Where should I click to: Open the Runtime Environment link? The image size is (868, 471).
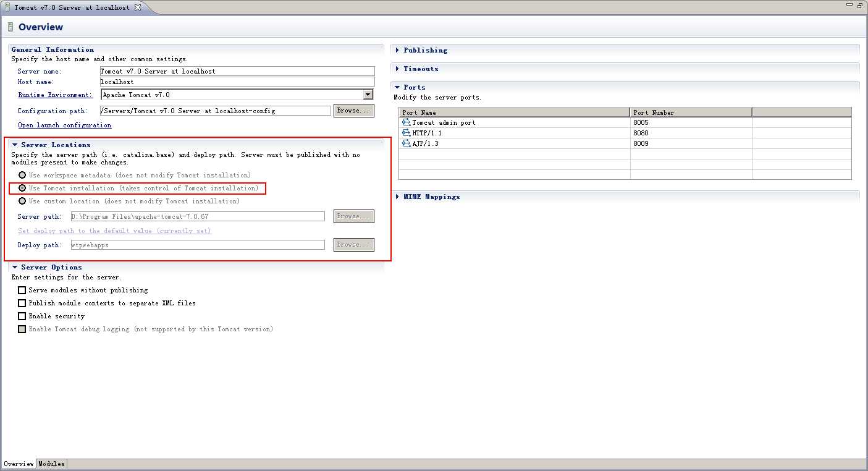click(x=55, y=95)
